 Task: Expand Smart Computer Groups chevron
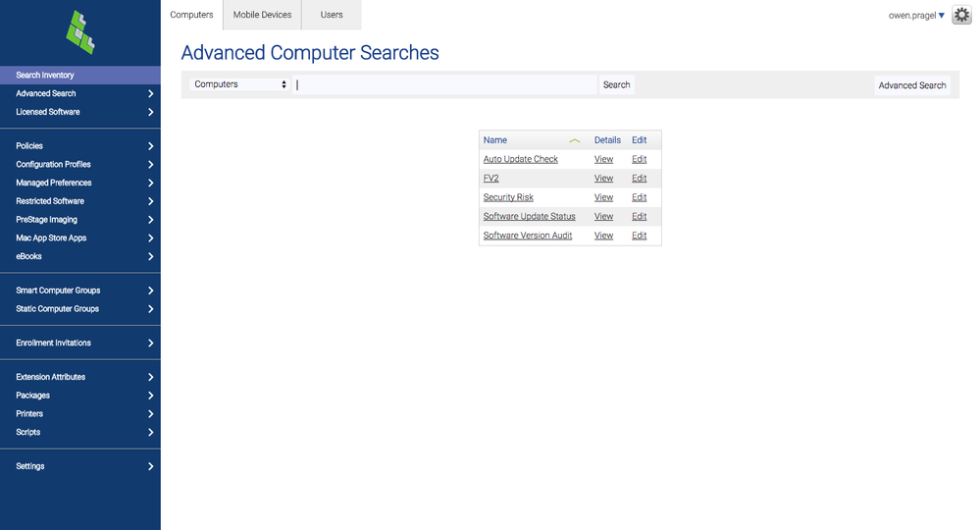coord(151,291)
